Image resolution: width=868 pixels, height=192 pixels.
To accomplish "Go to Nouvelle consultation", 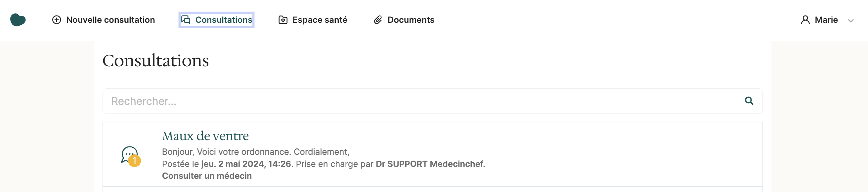I will point(104,20).
